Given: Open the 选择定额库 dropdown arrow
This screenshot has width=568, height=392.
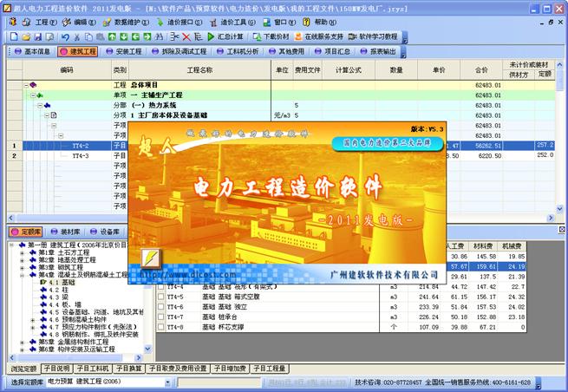Looking at the screenshot, I should [x=167, y=382].
